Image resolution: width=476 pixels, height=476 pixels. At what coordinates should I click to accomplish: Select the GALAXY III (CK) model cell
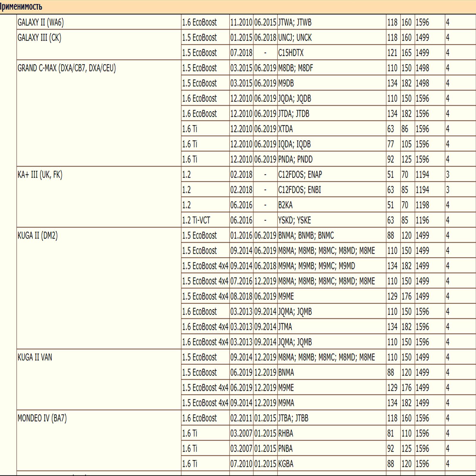tap(39, 38)
